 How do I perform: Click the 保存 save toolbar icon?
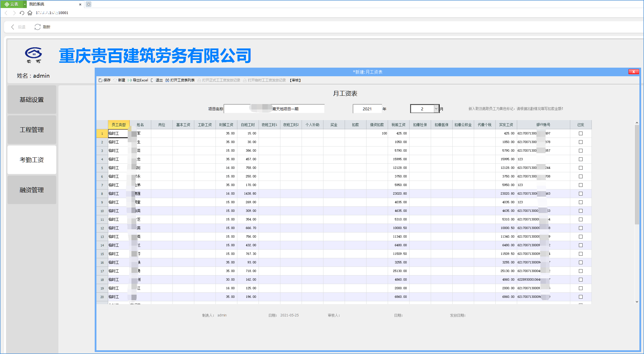pos(100,80)
